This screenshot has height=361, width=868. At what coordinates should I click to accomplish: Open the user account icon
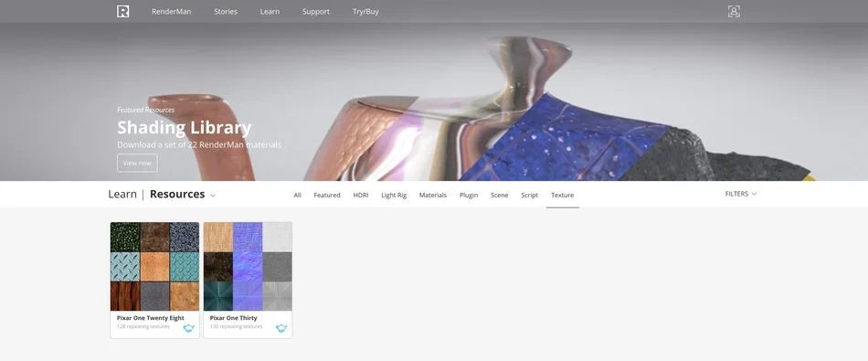pyautogui.click(x=734, y=11)
